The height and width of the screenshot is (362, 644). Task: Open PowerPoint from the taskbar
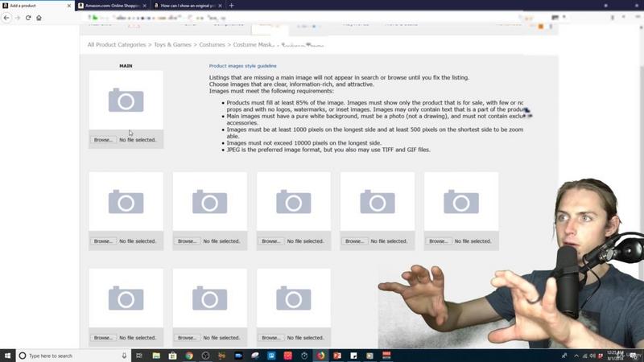click(x=337, y=356)
